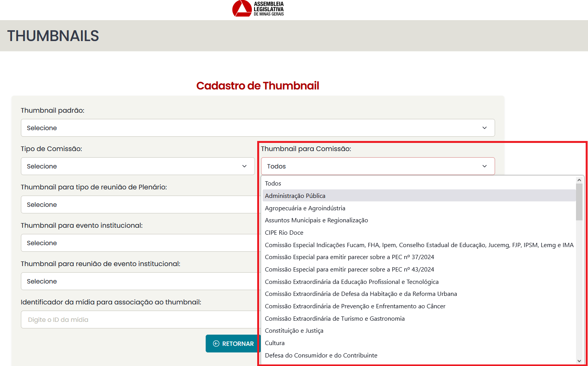The width and height of the screenshot is (588, 366).
Task: Open the Thumbnail padrão dropdown
Action: coord(258,128)
